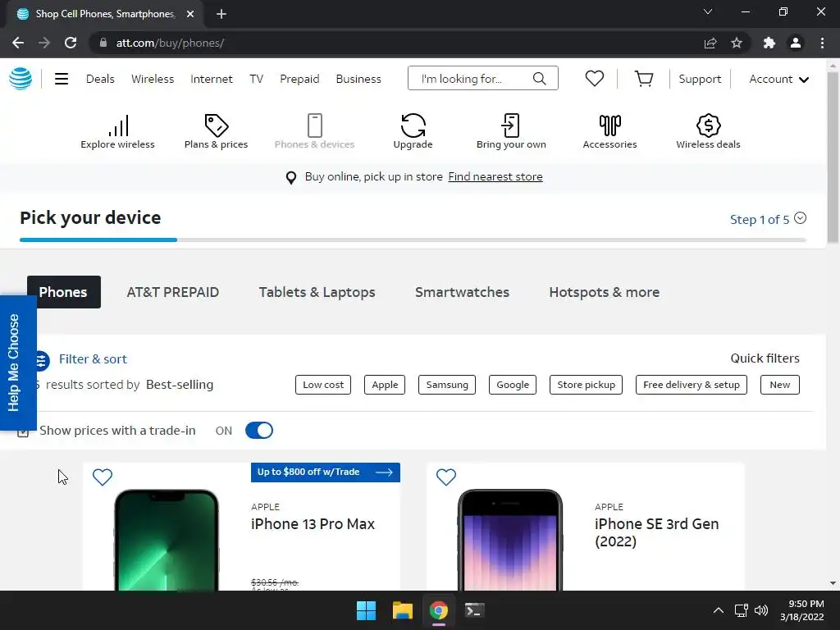Reload the page
The image size is (840, 630).
click(x=71, y=43)
